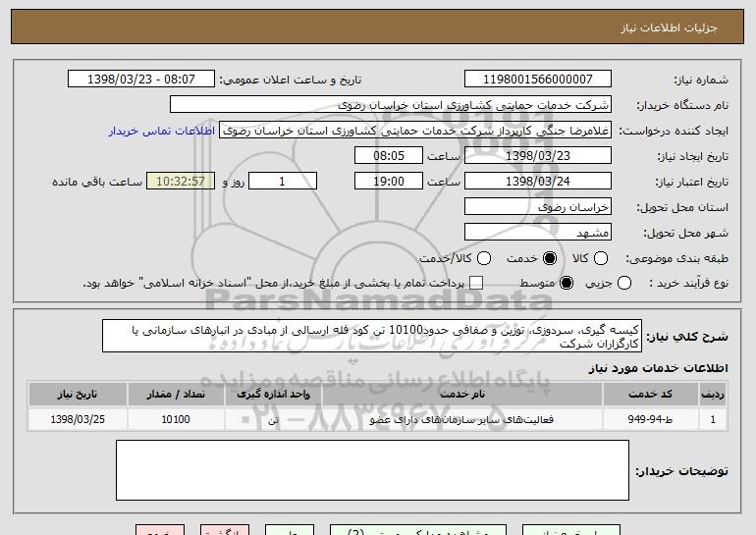Open the buyer contact info link (اطلاعات تماس خریدار)
The width and height of the screenshot is (756, 535).
[x=162, y=131]
